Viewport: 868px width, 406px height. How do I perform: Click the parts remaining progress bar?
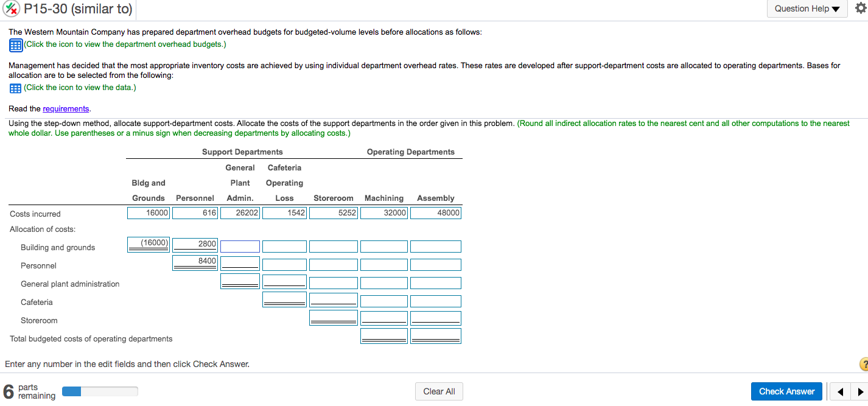100,391
